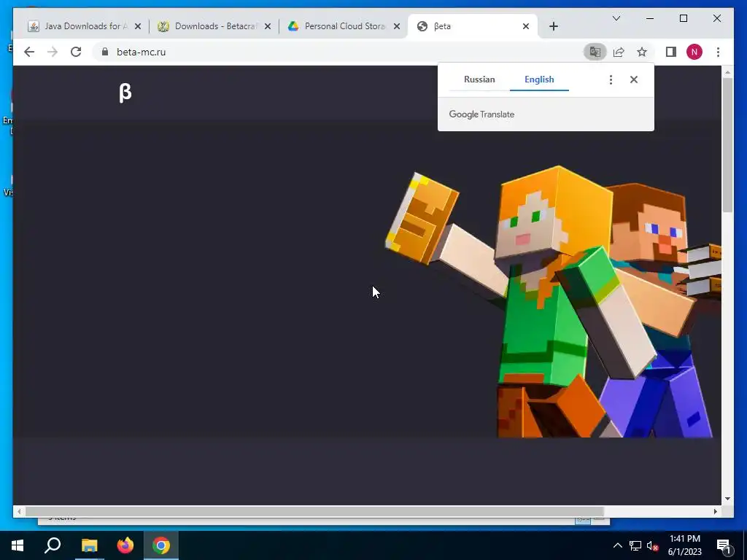Launch Firefox from the taskbar
The width and height of the screenshot is (747, 560).
coord(125,545)
